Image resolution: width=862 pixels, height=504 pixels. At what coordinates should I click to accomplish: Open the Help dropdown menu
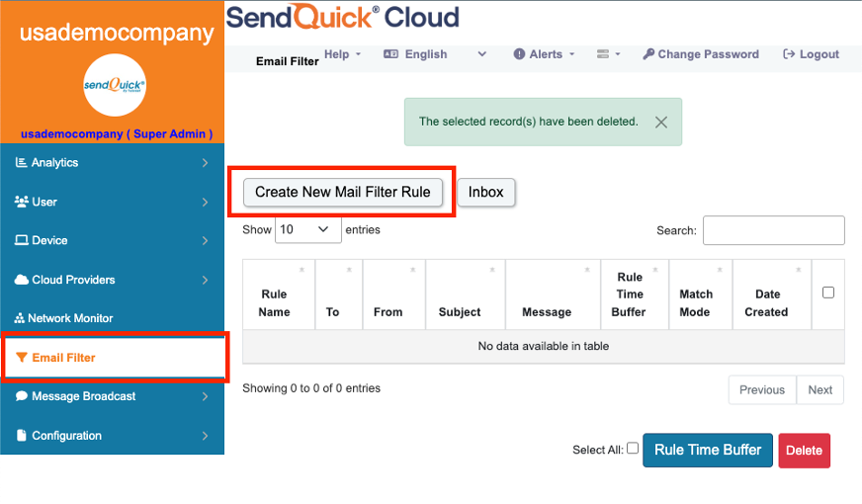tap(342, 54)
